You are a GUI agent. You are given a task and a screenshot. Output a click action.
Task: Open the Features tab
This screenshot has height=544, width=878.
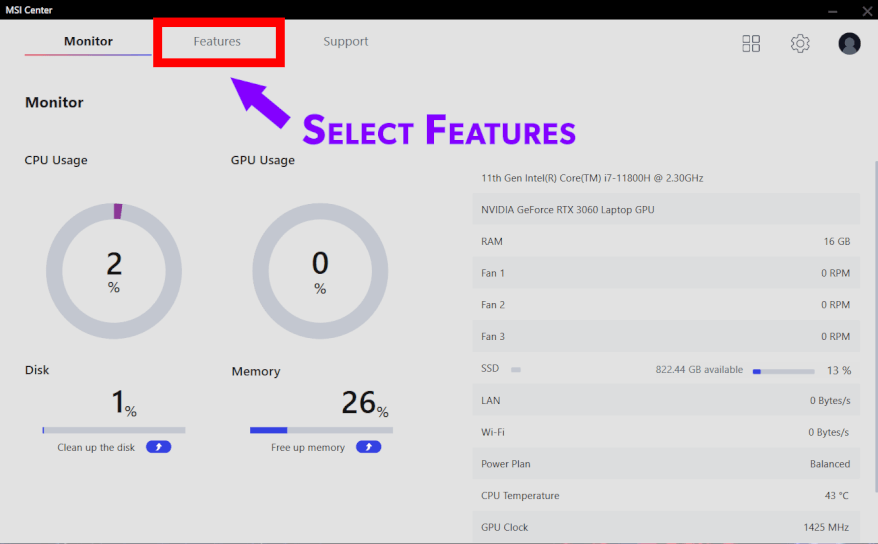point(217,42)
